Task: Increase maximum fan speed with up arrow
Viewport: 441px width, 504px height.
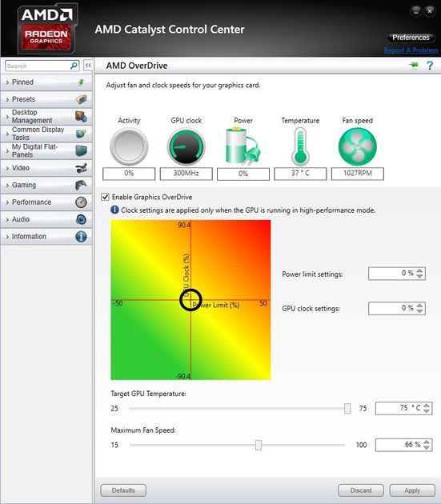Action: 427,442
